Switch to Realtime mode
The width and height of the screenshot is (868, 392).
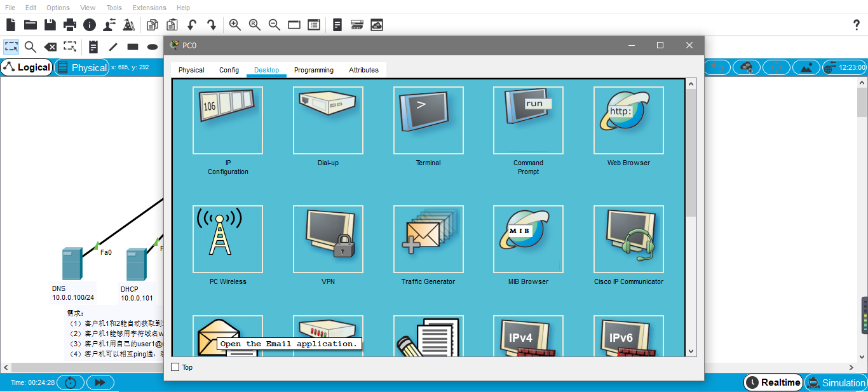coord(773,382)
